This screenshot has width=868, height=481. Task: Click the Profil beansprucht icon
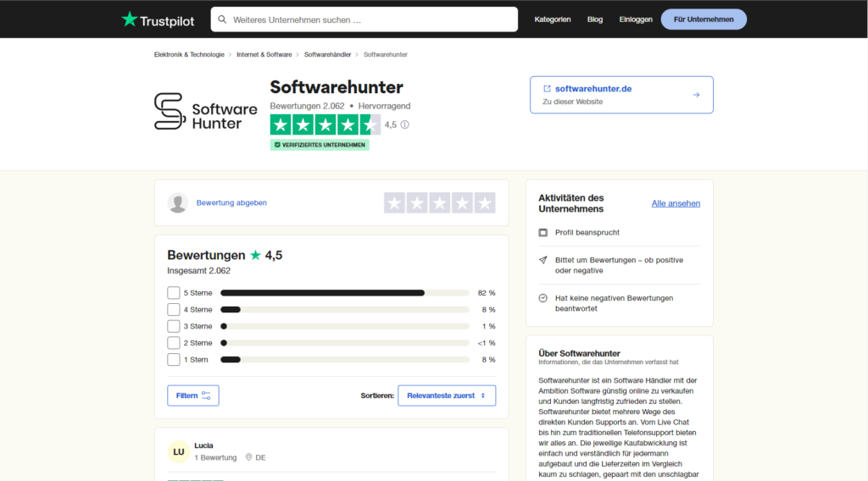click(x=543, y=232)
